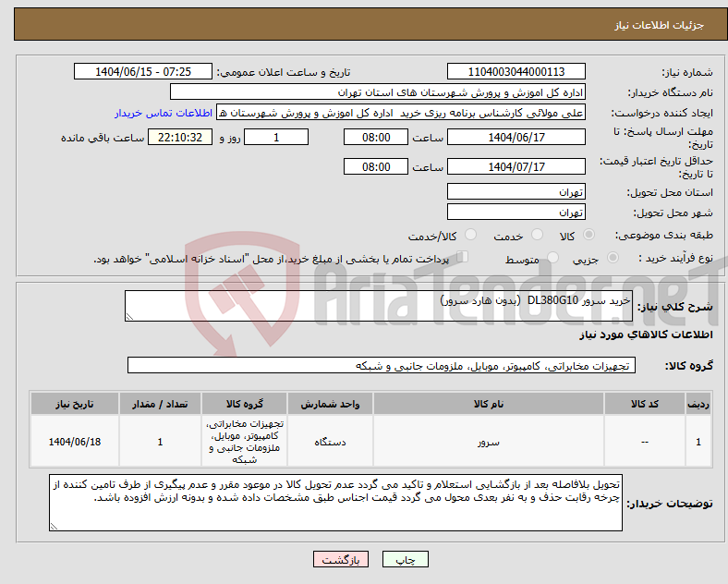The height and width of the screenshot is (584, 728).
Task: Click the شماره نیاز field 1104003044000113
Action: pyautogui.click(x=516, y=71)
